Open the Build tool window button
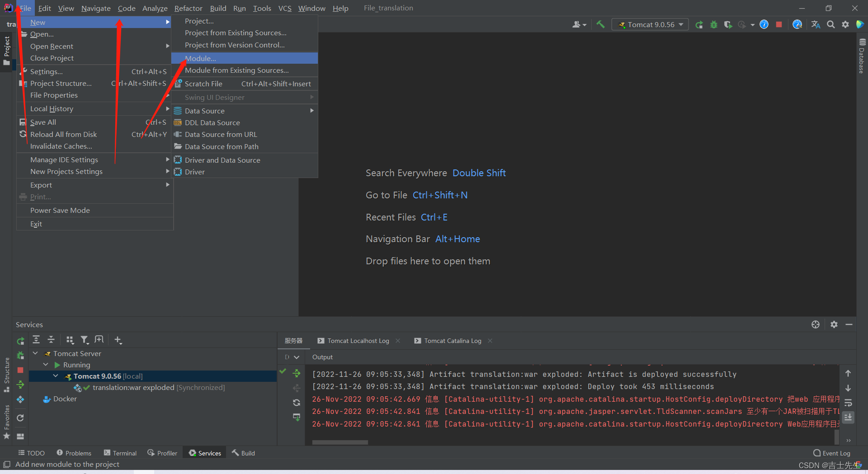 pyautogui.click(x=244, y=453)
